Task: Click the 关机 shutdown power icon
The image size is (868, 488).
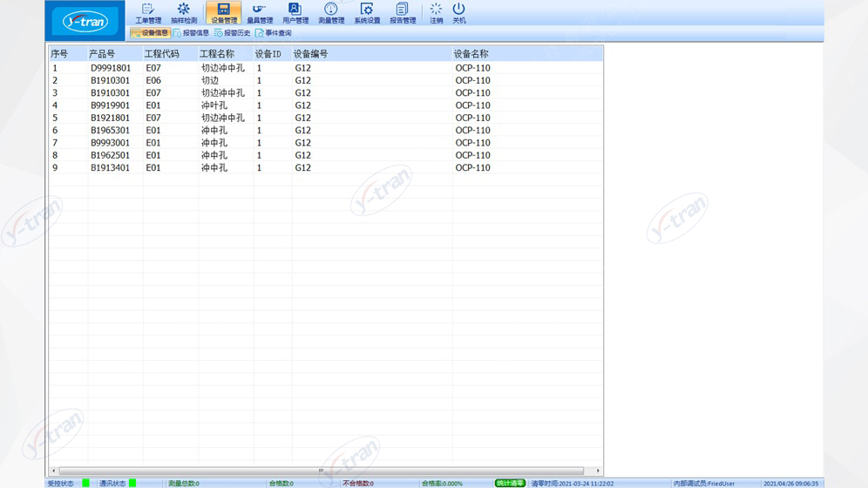Action: pos(459,13)
